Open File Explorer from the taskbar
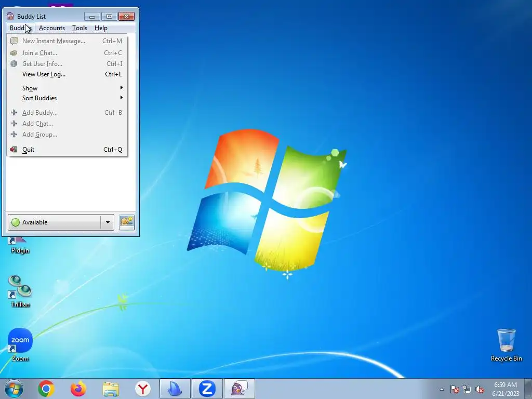532x399 pixels. 111,389
